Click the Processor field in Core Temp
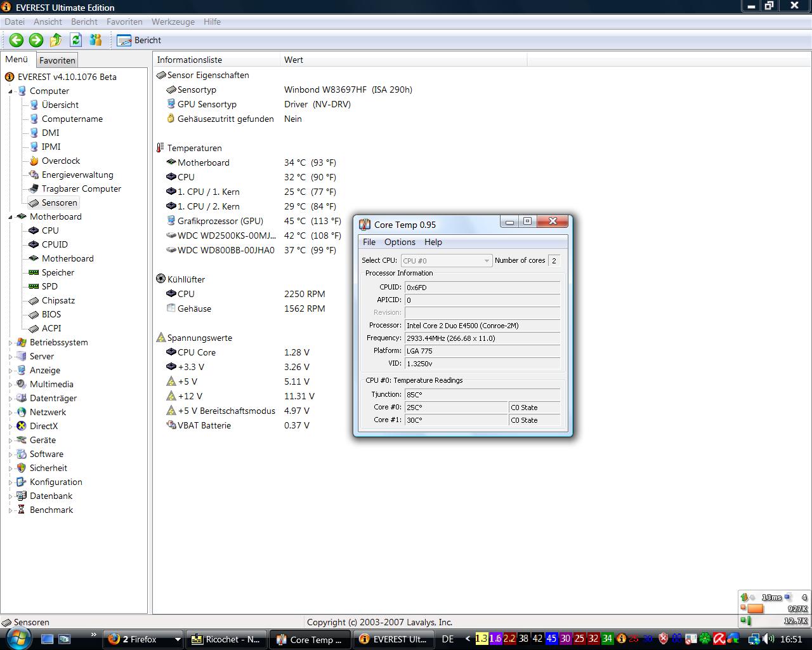 click(482, 326)
